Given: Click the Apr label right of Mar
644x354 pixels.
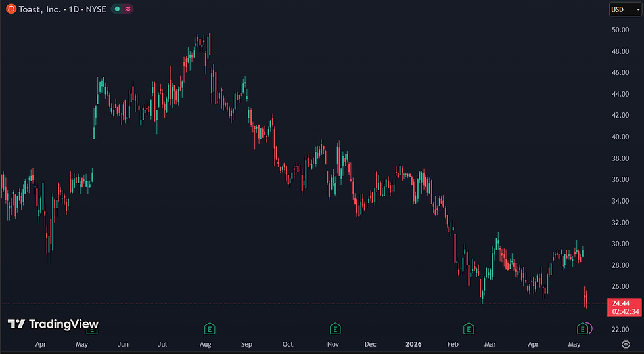Looking at the screenshot, I should pyautogui.click(x=533, y=345).
